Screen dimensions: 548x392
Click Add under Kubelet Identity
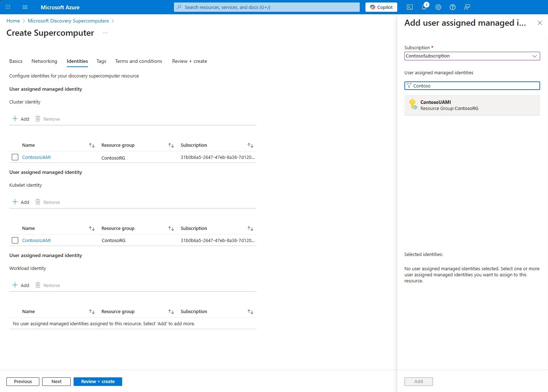(x=21, y=202)
